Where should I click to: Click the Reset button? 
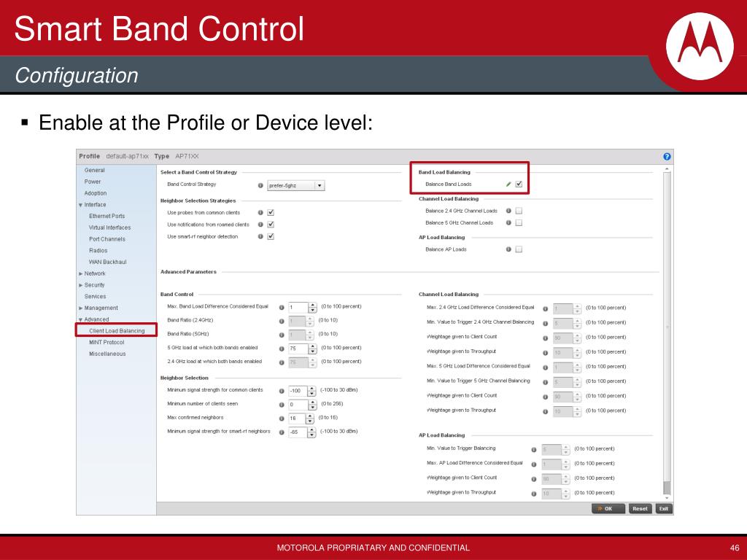point(640,508)
